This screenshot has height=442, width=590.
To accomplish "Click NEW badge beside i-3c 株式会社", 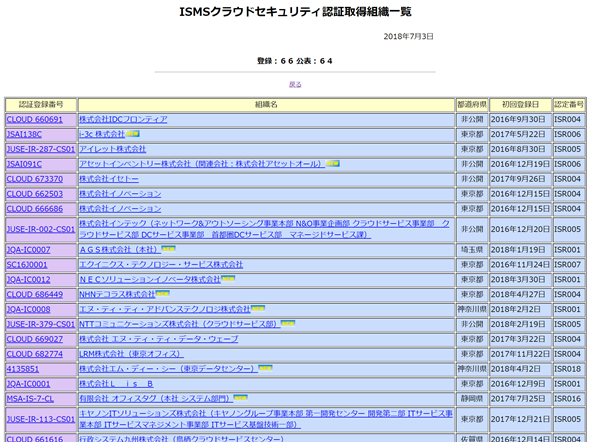I will tap(133, 134).
